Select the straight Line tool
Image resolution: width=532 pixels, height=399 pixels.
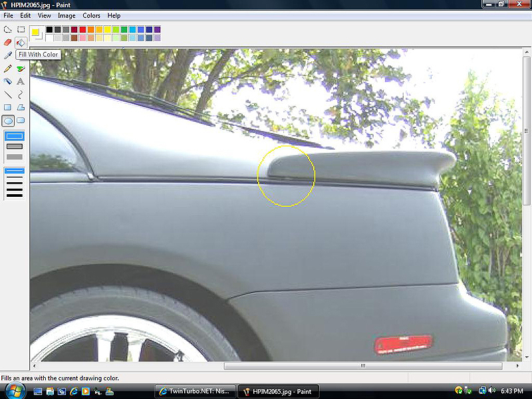click(x=8, y=94)
